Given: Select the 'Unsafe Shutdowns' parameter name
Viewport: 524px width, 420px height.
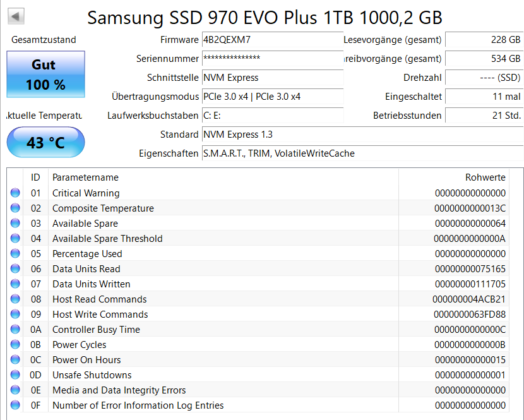Looking at the screenshot, I should click(92, 375).
